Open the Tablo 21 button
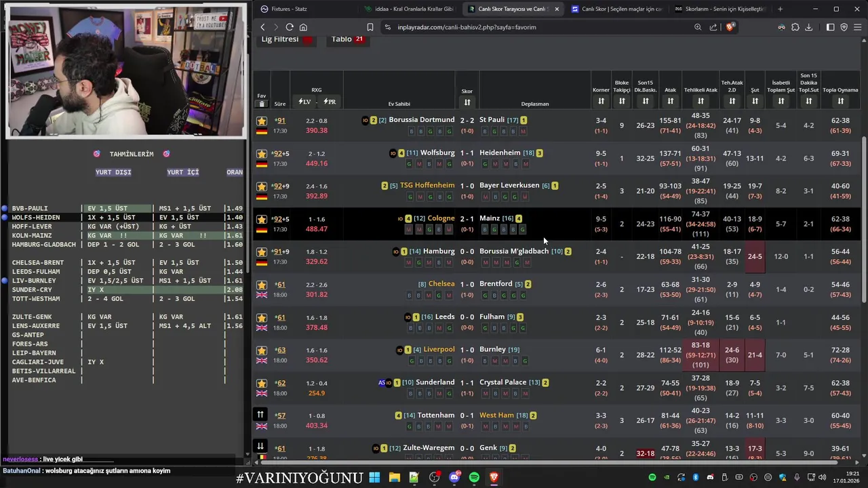The image size is (868, 488). tap(349, 39)
